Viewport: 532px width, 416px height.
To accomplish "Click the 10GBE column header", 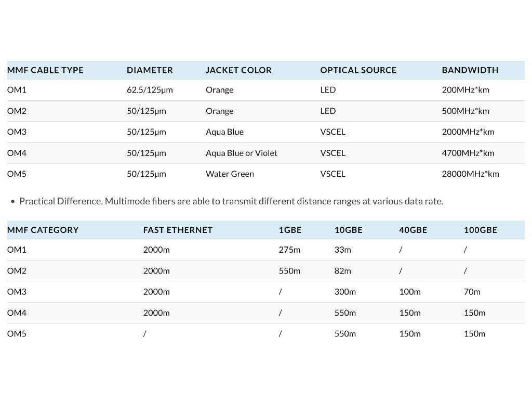I will tap(349, 230).
